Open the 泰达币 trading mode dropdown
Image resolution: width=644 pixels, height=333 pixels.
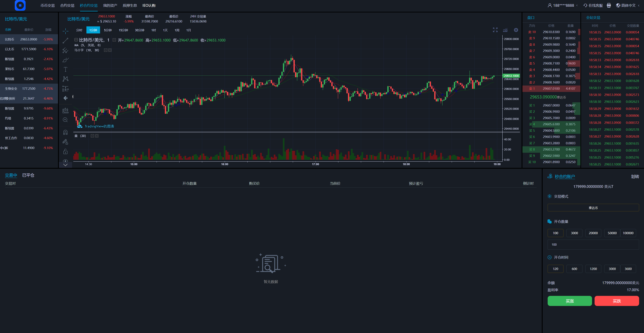point(593,208)
